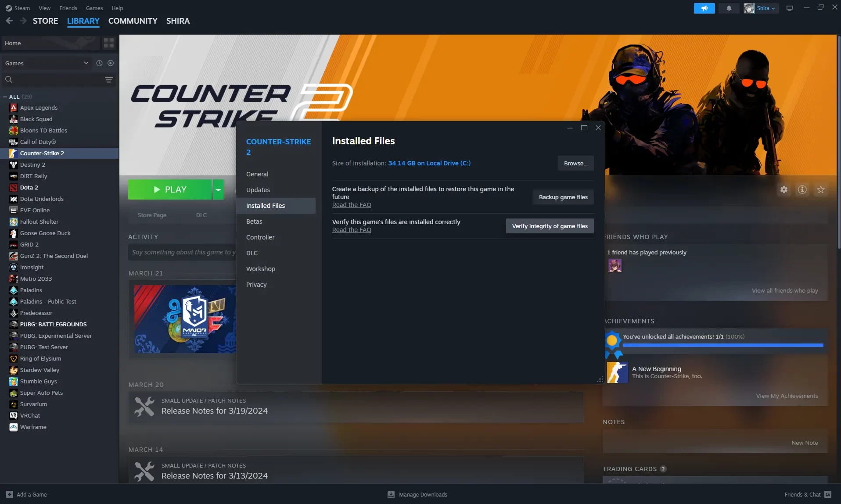Image resolution: width=841 pixels, height=504 pixels.
Task: Click the March 21 major event thumbnail
Action: pos(185,319)
